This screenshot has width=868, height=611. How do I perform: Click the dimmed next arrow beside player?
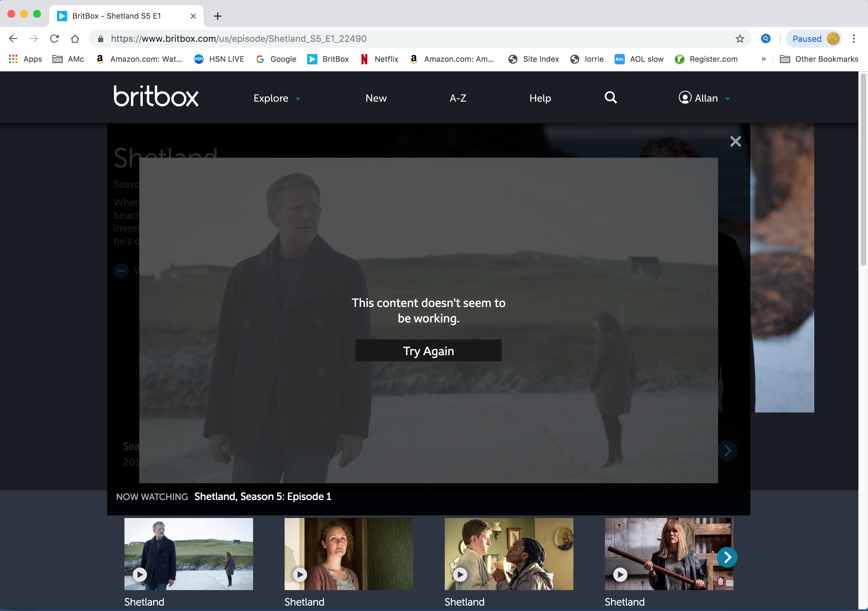[727, 450]
